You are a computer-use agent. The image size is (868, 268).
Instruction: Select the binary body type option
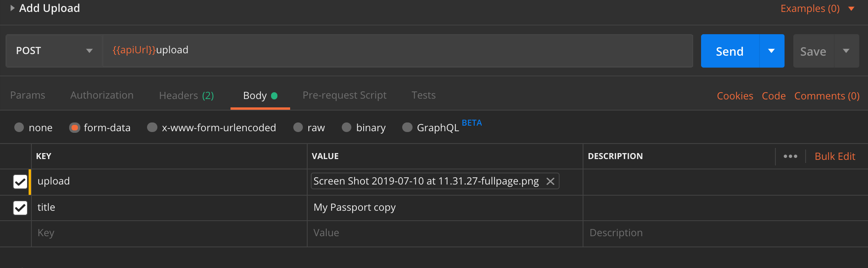click(347, 127)
